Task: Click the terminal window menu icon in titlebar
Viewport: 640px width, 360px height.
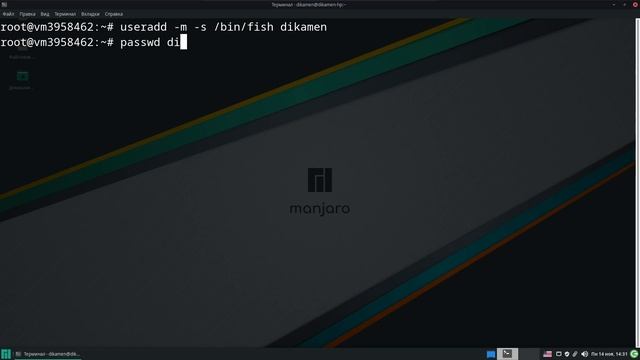Action: [x=4, y=4]
